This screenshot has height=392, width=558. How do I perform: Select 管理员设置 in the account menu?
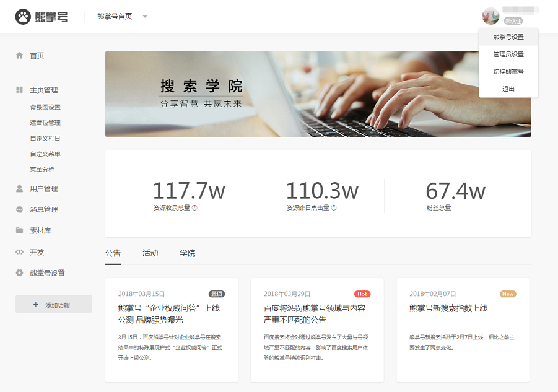508,54
